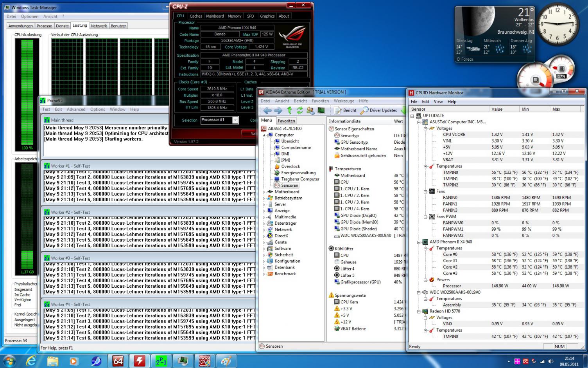Click the AIDA64 back arrow icon

[267, 110]
